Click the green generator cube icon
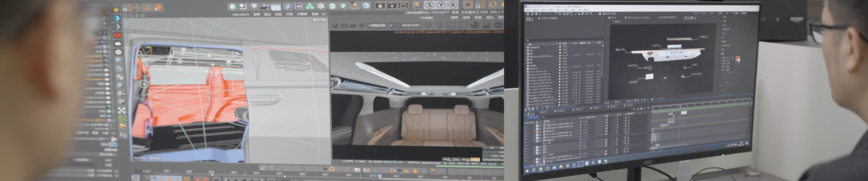 [x=332, y=6]
